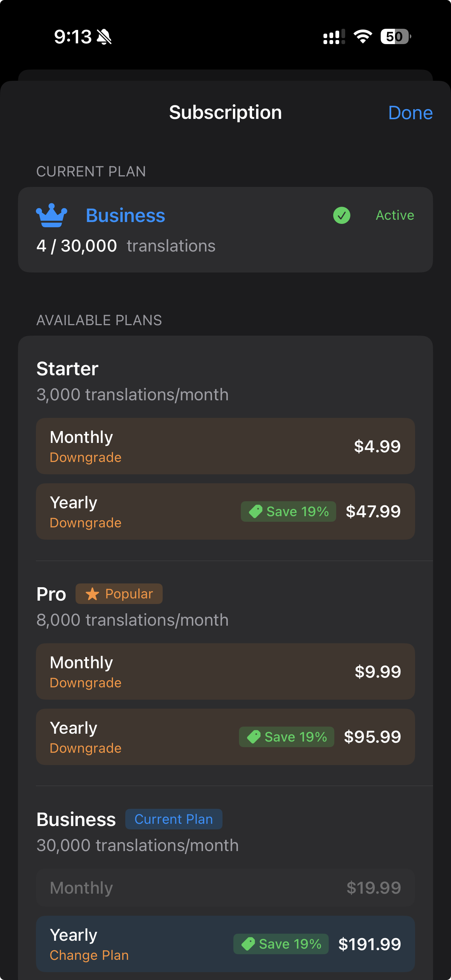
Task: Tap Change Plan under Business Yearly
Action: [x=89, y=955]
